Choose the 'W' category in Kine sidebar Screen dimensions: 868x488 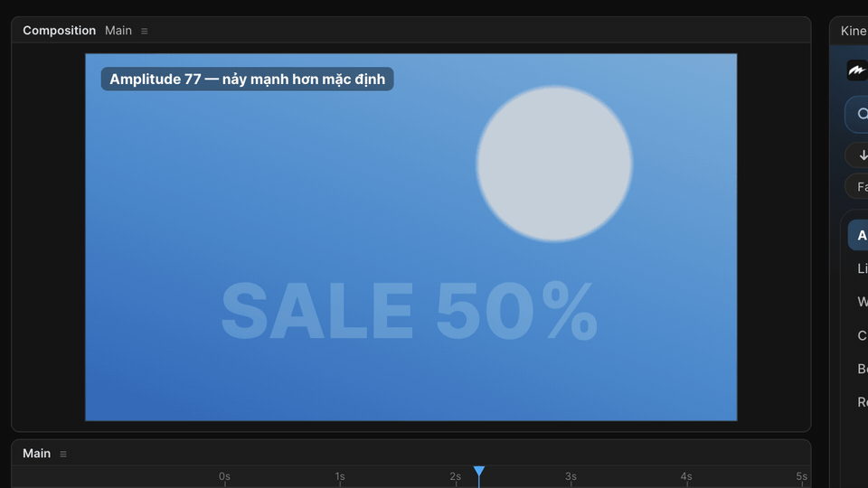862,302
